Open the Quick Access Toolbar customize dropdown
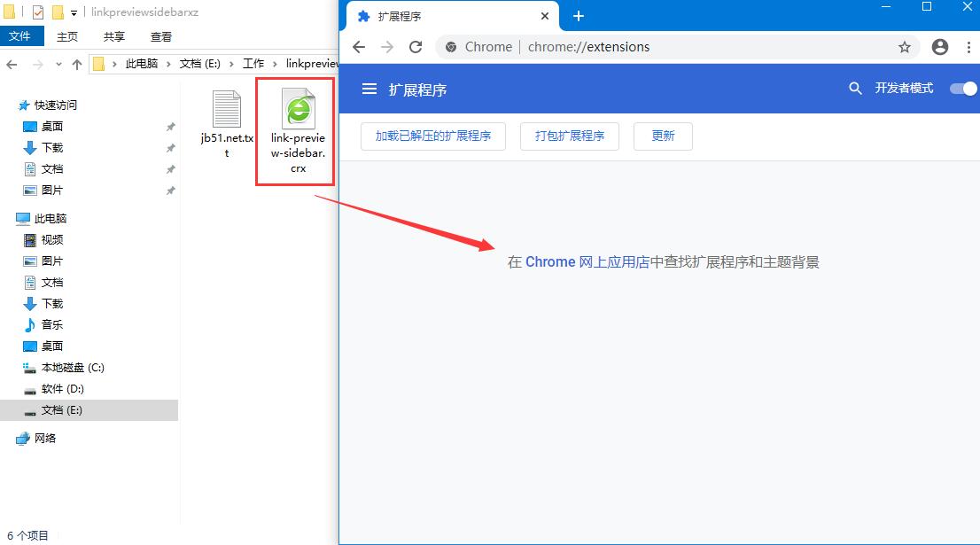The image size is (980, 545). click(x=74, y=12)
